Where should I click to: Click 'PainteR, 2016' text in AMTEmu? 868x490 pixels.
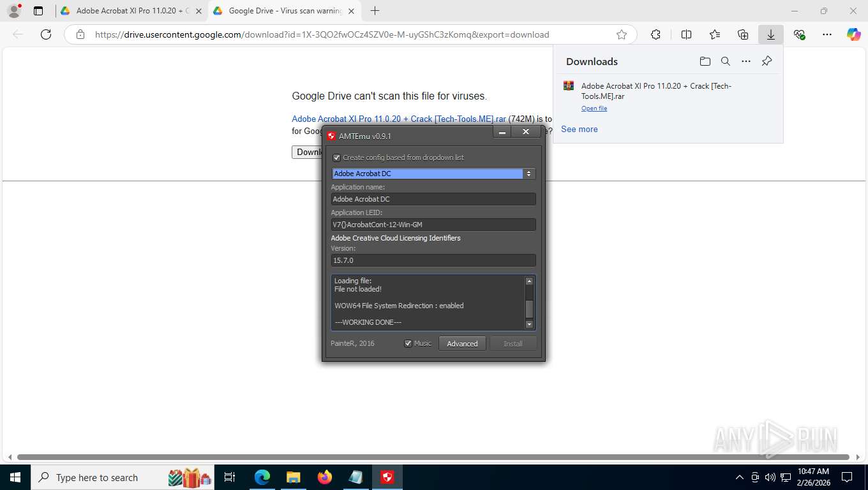[352, 343]
